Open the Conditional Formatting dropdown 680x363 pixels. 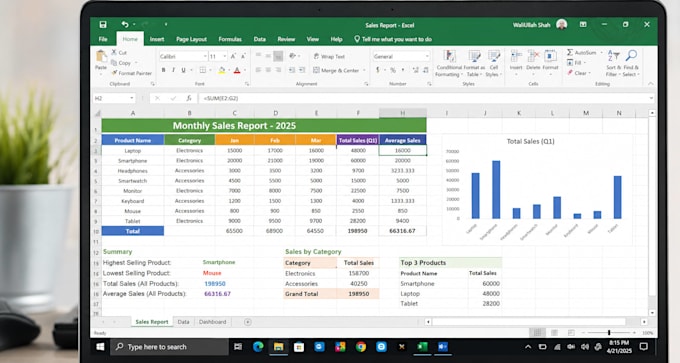click(449, 63)
